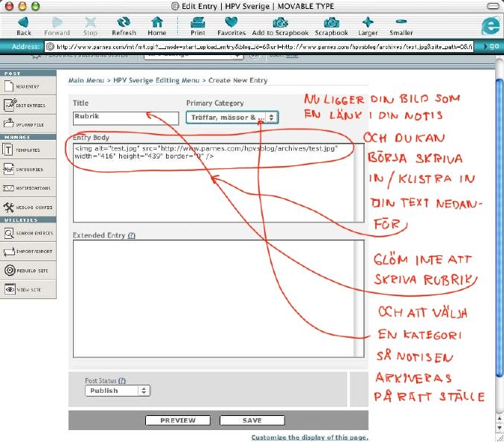Click View Site in sidebar
504x442 pixels.
click(28, 289)
